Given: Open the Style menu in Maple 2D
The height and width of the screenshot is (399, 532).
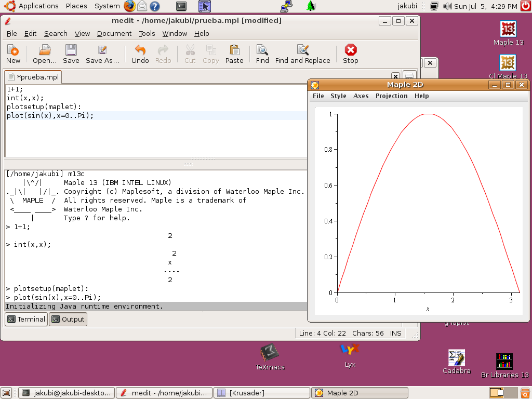Looking at the screenshot, I should pyautogui.click(x=338, y=96).
